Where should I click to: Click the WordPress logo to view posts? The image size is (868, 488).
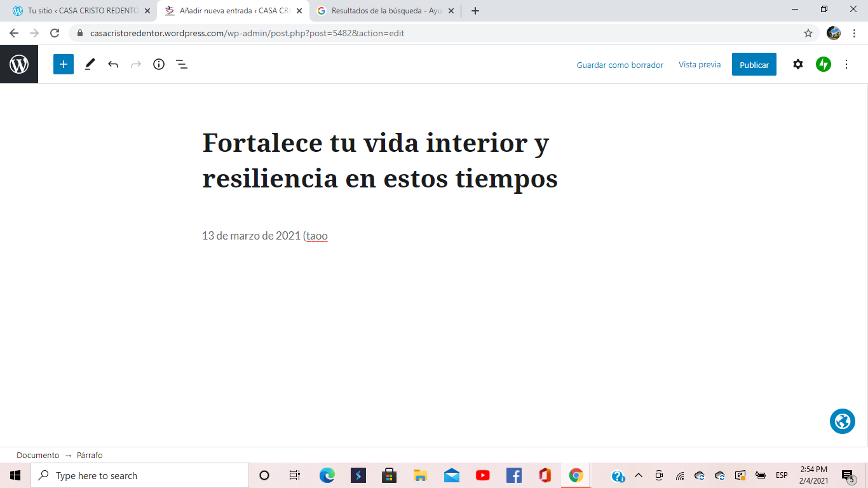click(x=19, y=64)
